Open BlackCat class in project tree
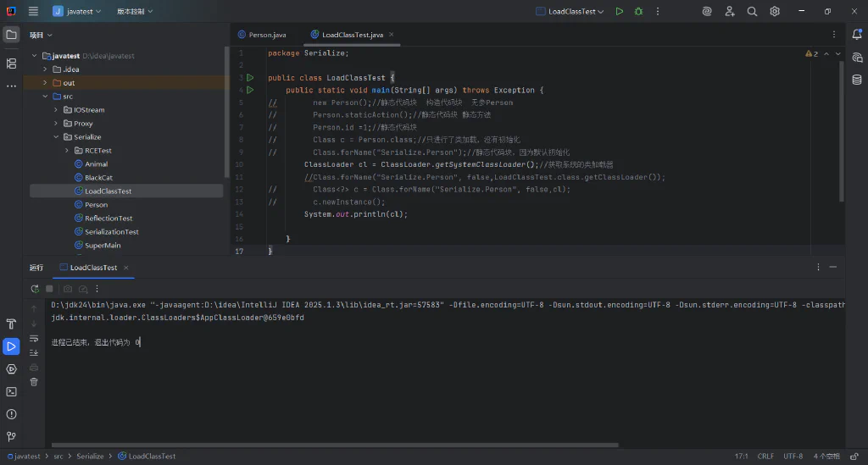The image size is (868, 465). [98, 178]
